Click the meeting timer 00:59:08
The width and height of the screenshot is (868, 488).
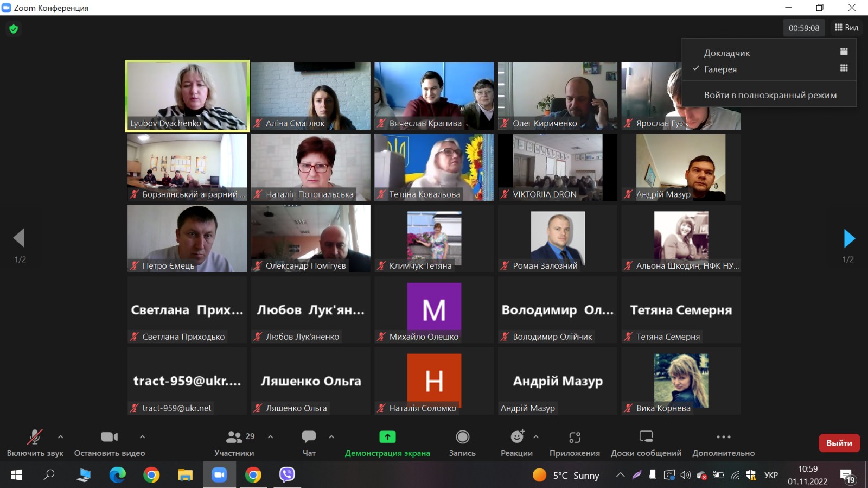[x=804, y=28]
